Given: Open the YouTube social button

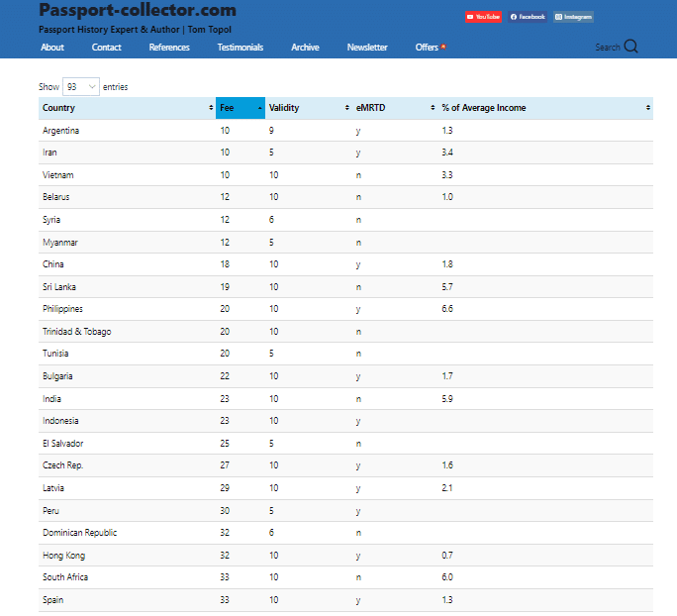Looking at the screenshot, I should [483, 17].
